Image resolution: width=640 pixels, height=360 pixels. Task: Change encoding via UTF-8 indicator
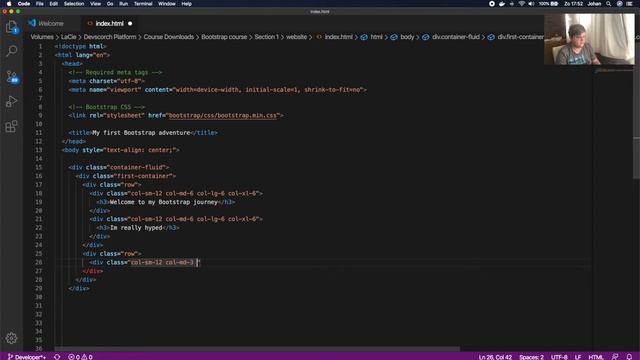pos(559,357)
